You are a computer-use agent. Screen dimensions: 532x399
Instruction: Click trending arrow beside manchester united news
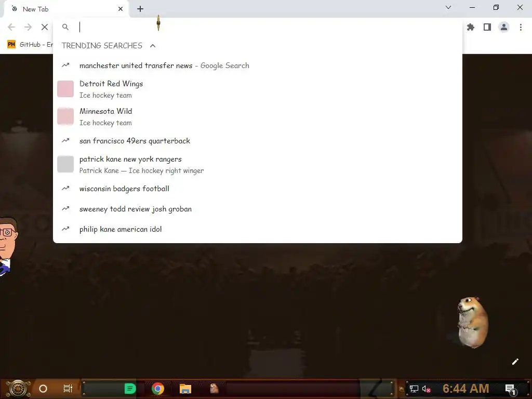(x=65, y=65)
